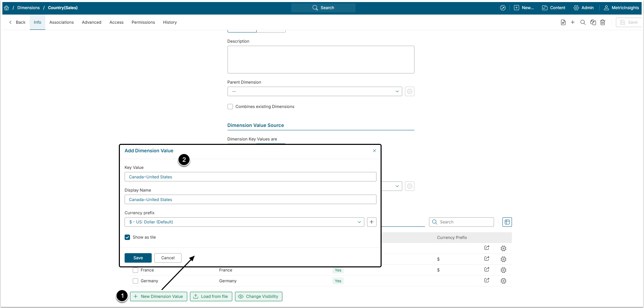
Task: Open the Currency prefix dropdown
Action: click(244, 222)
